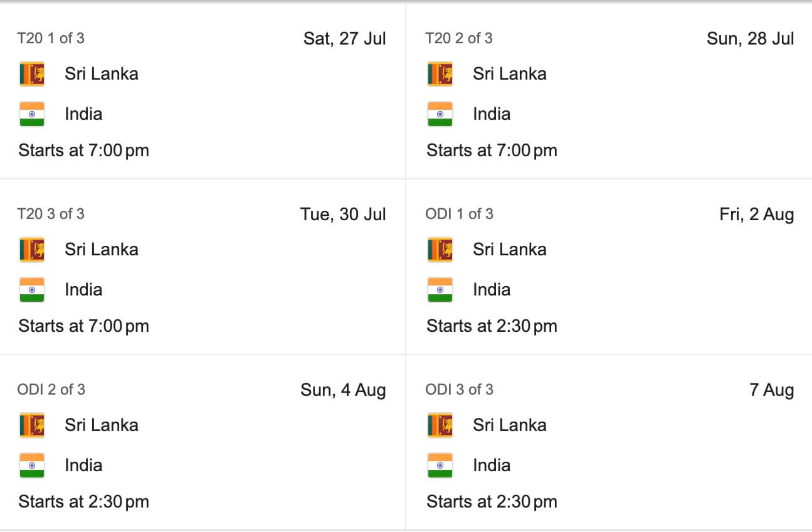The image size is (812, 532).
Task: Click India flag in T20 2 of 3
Action: [440, 114]
